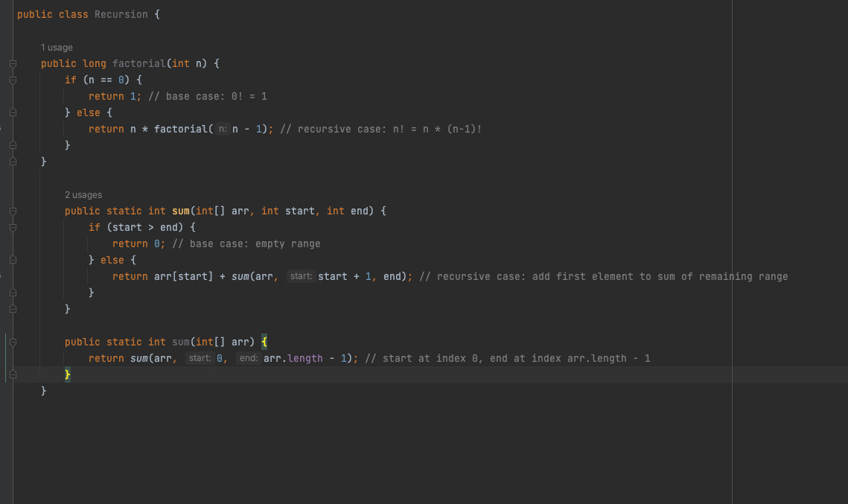Click highlighted "sum" in the three-parameter declaration
This screenshot has width=848, height=504.
coord(181,211)
